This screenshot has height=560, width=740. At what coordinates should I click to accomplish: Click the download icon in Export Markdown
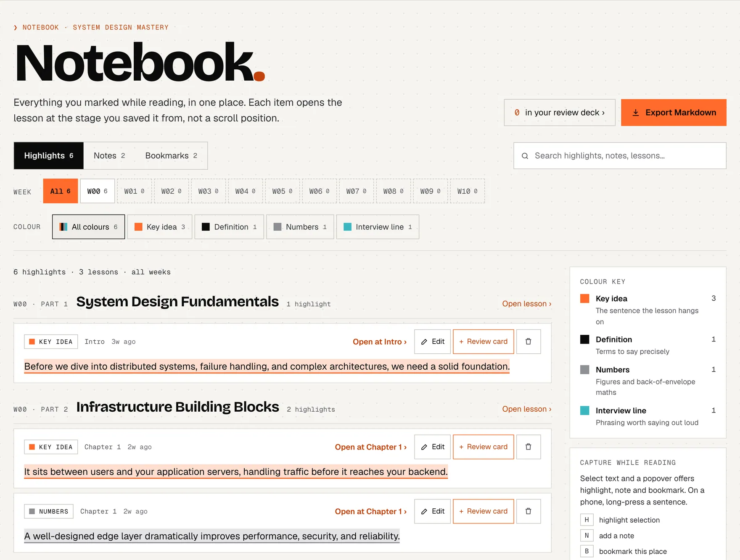(636, 113)
